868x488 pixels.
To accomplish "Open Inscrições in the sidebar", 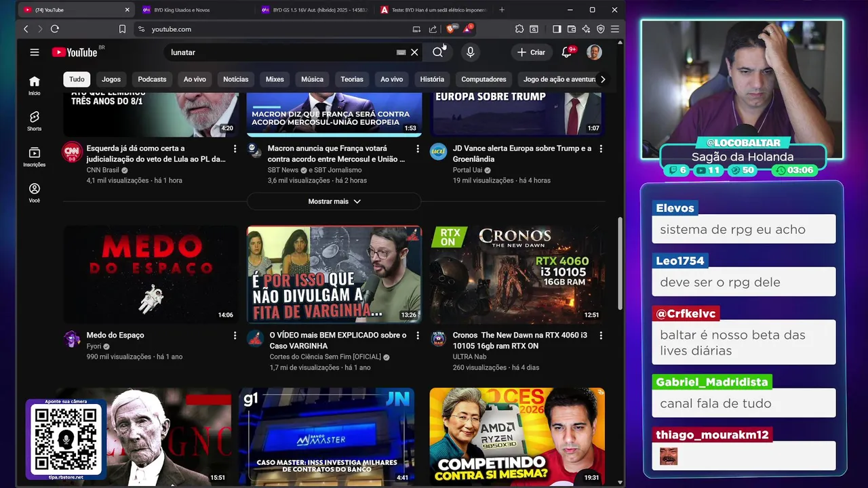I will tap(35, 157).
